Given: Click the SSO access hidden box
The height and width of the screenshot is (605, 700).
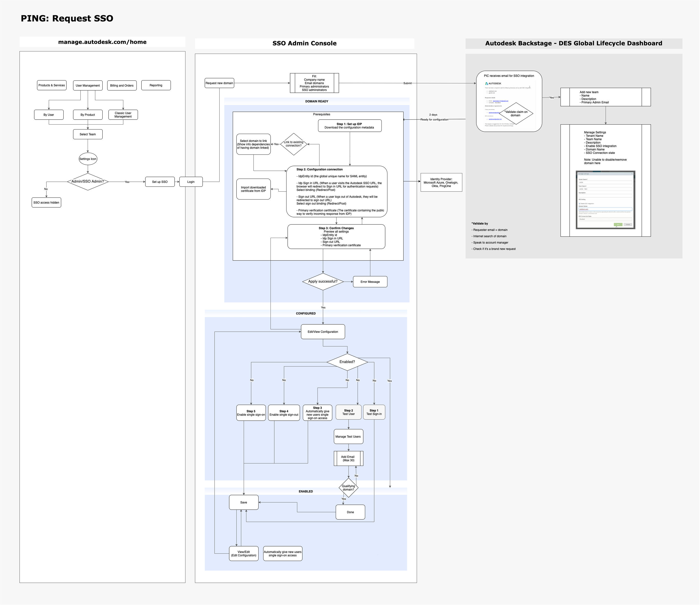Looking at the screenshot, I should (x=46, y=202).
